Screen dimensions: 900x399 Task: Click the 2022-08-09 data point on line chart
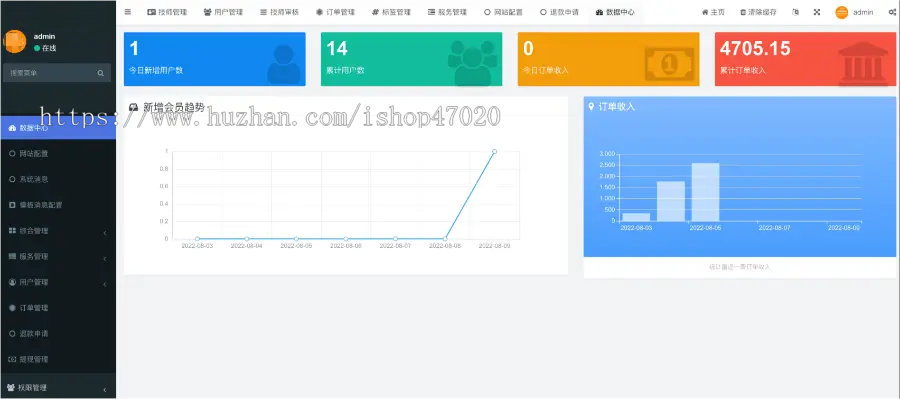[x=494, y=152]
